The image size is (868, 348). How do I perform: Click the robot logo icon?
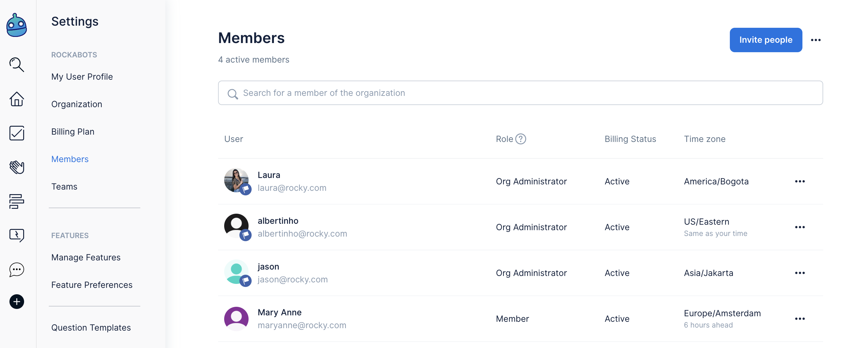[x=16, y=25]
